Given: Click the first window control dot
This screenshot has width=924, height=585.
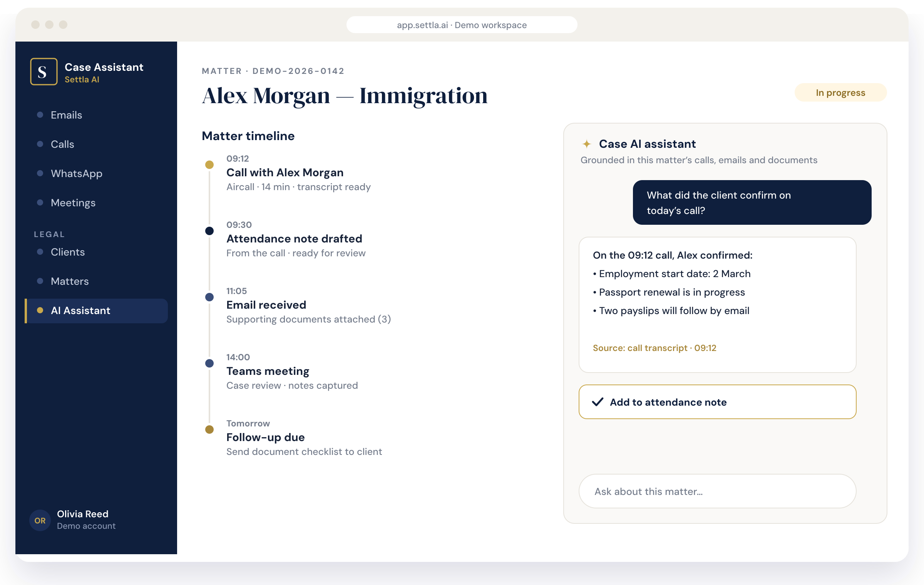Looking at the screenshot, I should 35,25.
